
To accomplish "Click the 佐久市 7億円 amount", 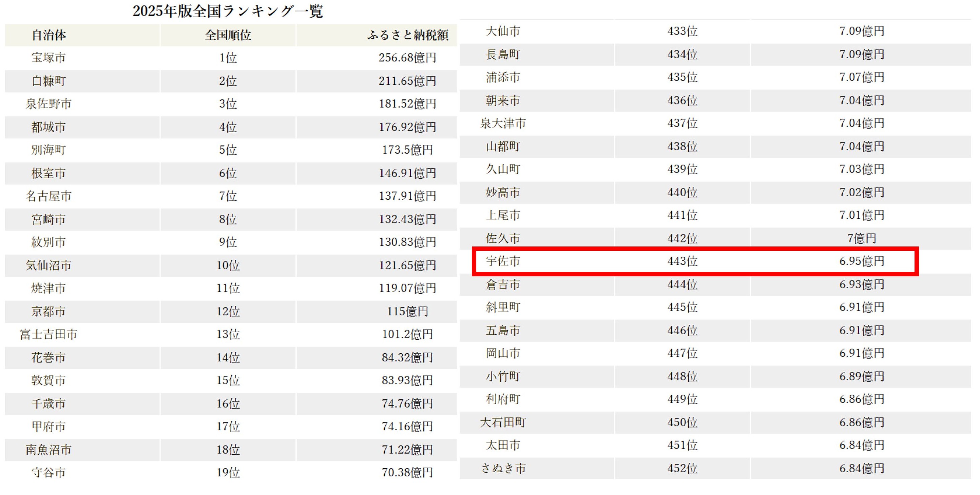I will (862, 238).
